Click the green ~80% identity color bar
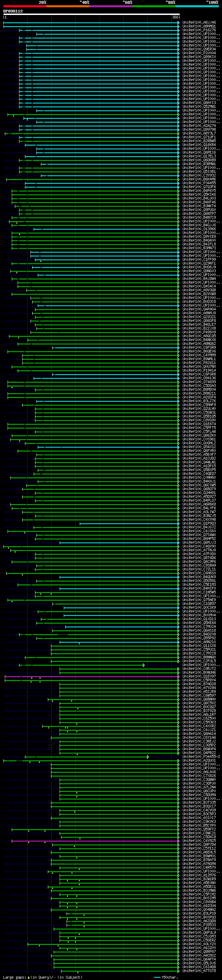The width and height of the screenshot is (222, 980). [x=154, y=6]
